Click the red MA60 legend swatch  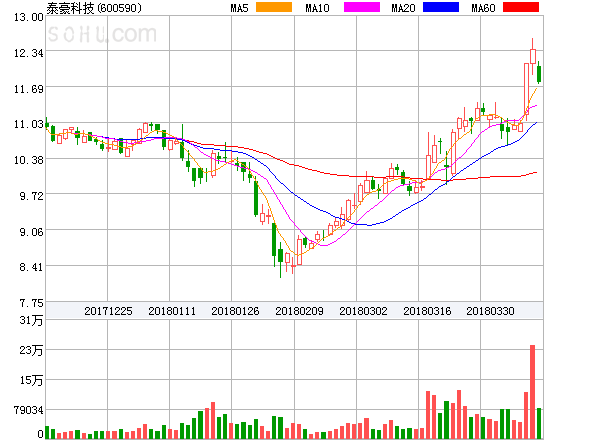click(x=521, y=7)
